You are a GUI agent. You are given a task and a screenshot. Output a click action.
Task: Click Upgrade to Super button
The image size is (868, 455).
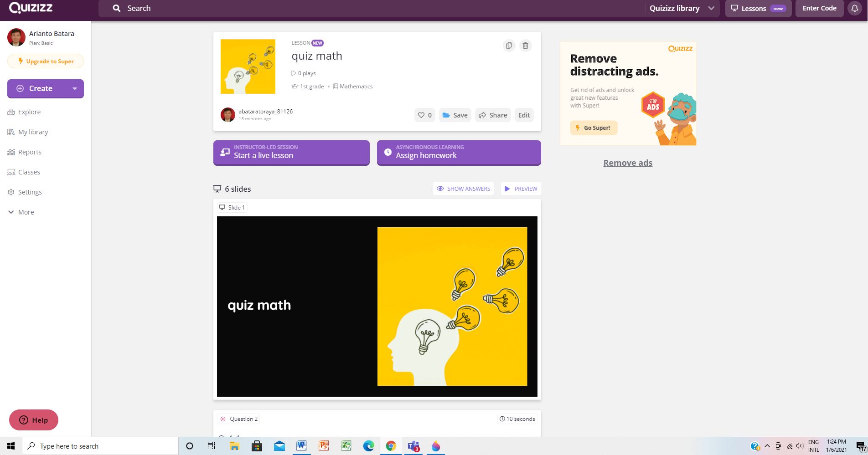(x=46, y=61)
